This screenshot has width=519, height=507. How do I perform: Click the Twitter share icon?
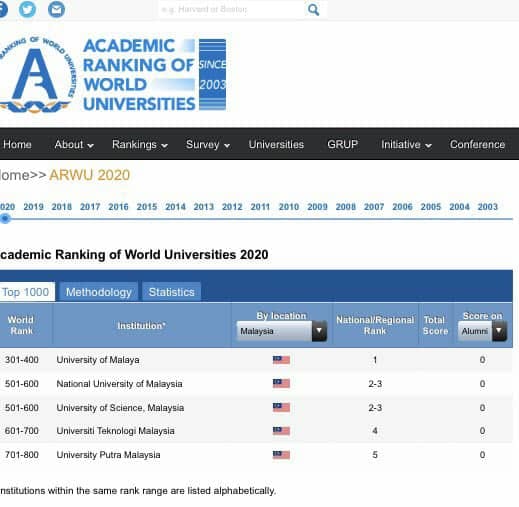pos(27,9)
